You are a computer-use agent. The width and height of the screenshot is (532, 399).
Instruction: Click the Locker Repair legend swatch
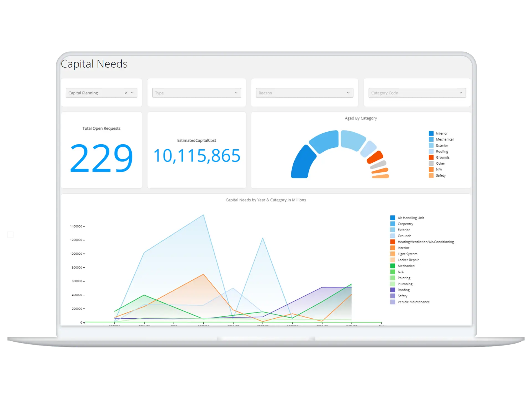click(x=393, y=260)
